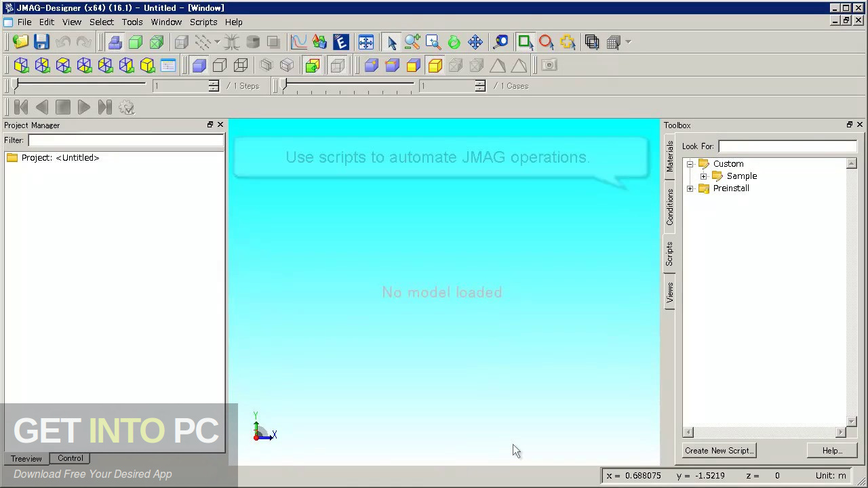Click the green cube with crossed faces icon
The height and width of the screenshot is (488, 868).
pyautogui.click(x=157, y=42)
